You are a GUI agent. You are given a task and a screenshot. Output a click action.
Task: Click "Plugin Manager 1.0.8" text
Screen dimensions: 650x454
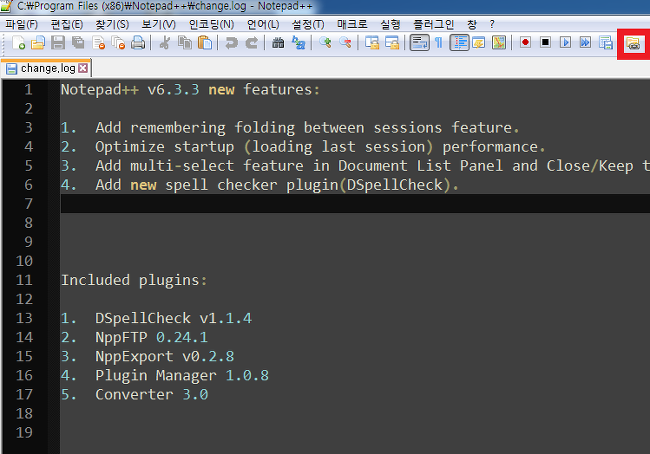click(x=182, y=375)
